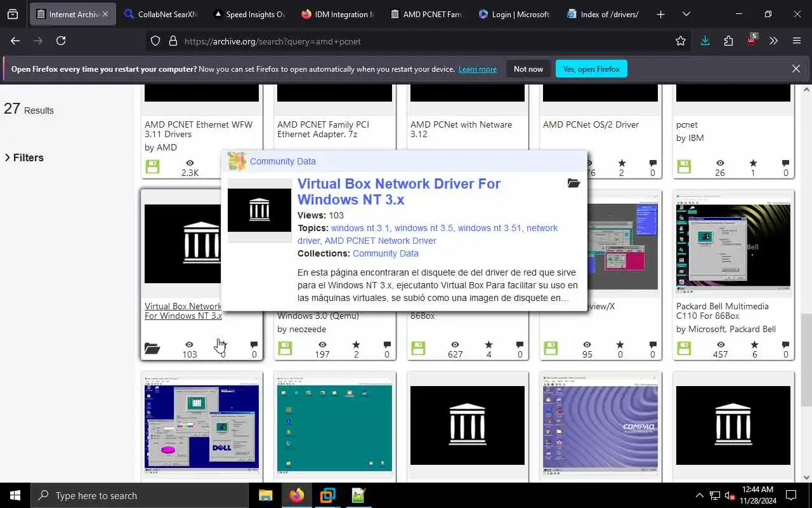Open AMD PCNET Ethernet WFW 3.11 Drivers
This screenshot has width=812, height=508.
tap(199, 129)
